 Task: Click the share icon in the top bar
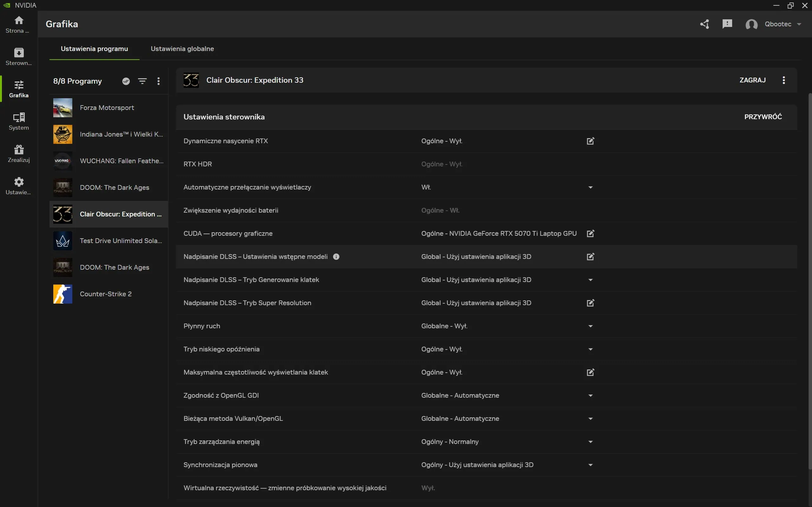pyautogui.click(x=704, y=24)
